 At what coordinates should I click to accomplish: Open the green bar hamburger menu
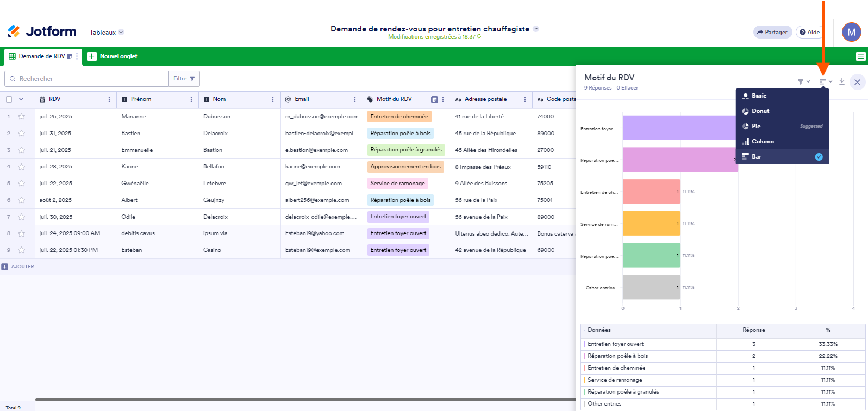click(x=860, y=56)
